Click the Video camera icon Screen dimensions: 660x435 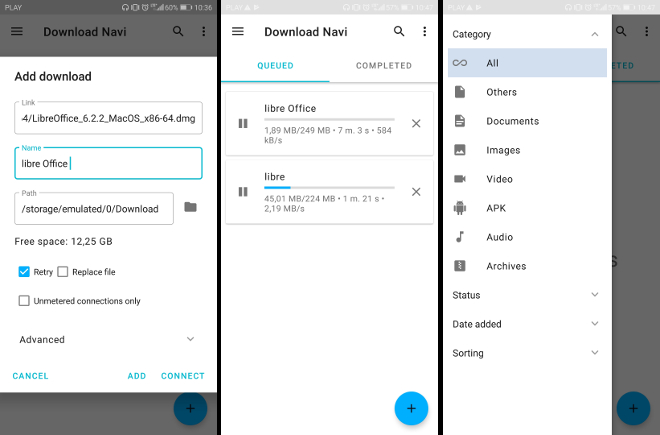click(x=460, y=179)
